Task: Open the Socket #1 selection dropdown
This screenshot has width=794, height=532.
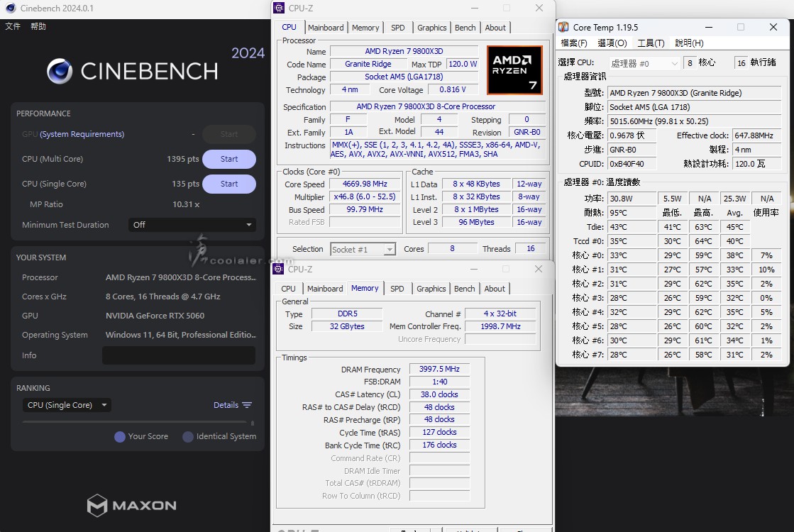Action: (363, 249)
